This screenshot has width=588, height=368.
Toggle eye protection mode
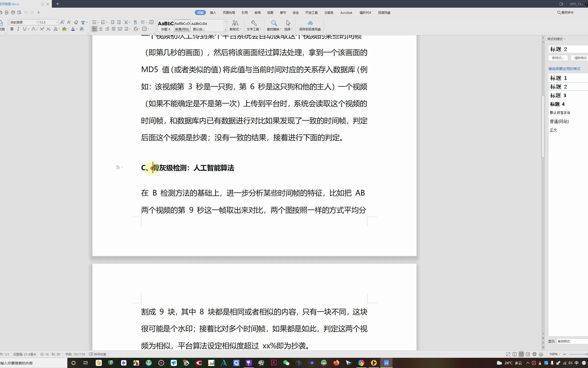(x=541, y=354)
